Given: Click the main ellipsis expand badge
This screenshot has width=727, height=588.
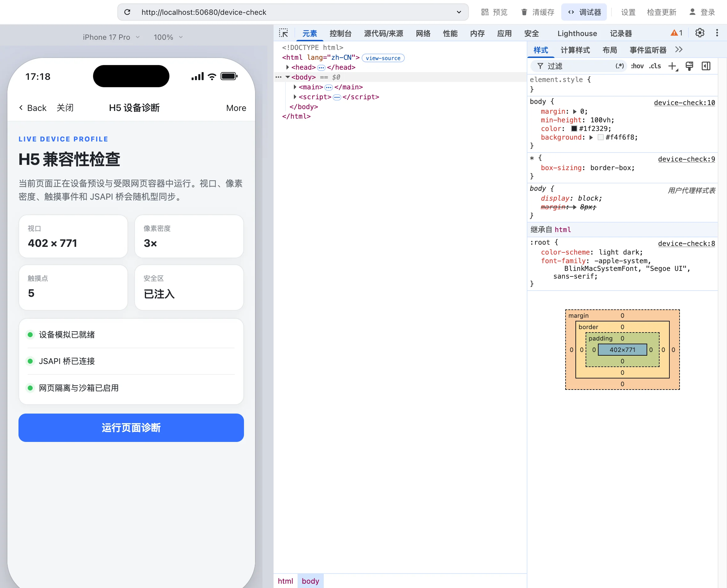Looking at the screenshot, I should (x=328, y=88).
